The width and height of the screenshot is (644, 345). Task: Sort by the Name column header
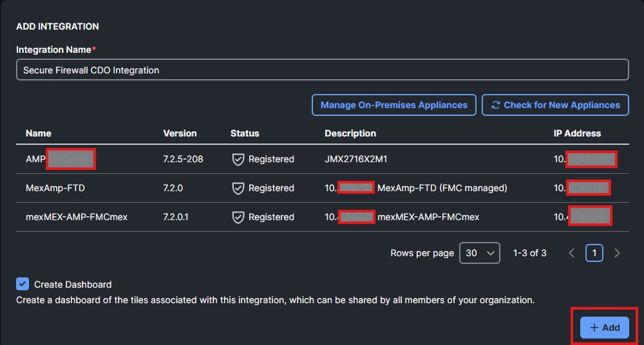click(38, 133)
